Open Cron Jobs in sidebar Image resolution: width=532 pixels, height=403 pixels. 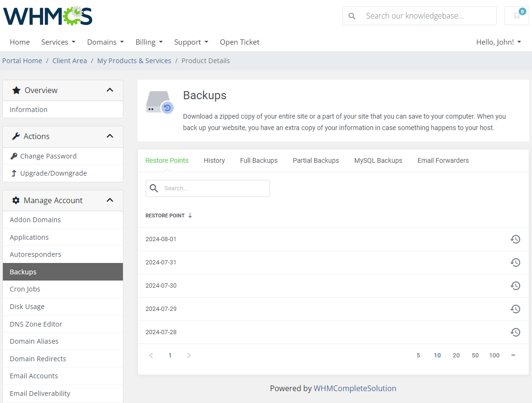(x=63, y=290)
